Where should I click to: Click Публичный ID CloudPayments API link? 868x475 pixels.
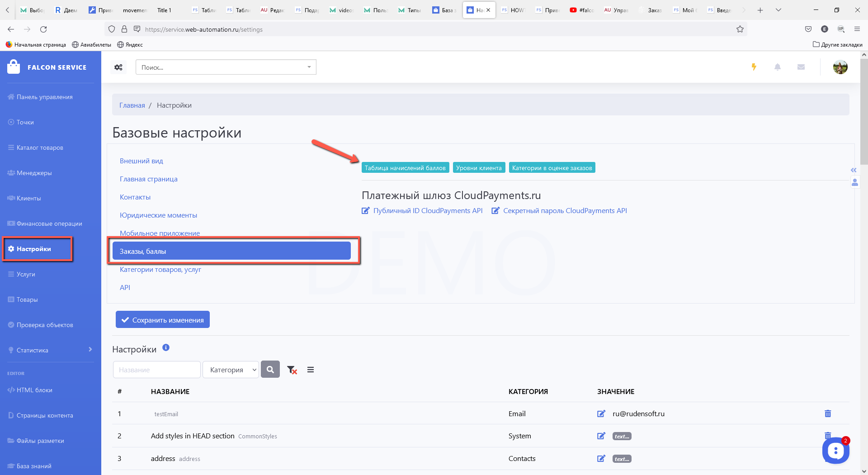click(427, 211)
